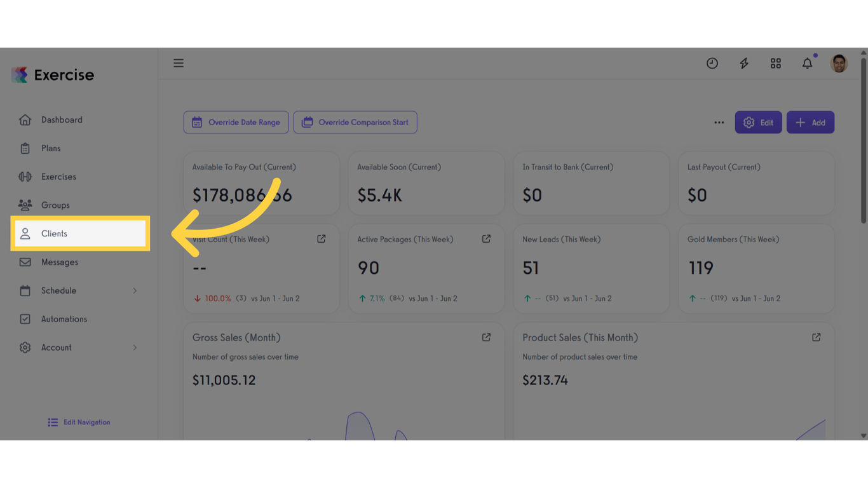Image resolution: width=868 pixels, height=488 pixels.
Task: Click the Plans clipboard icon
Action: [x=25, y=148]
